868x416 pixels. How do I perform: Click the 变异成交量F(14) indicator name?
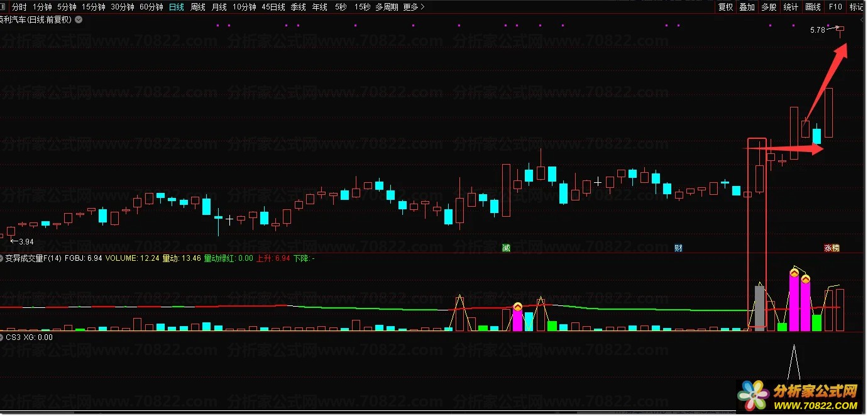(33, 258)
